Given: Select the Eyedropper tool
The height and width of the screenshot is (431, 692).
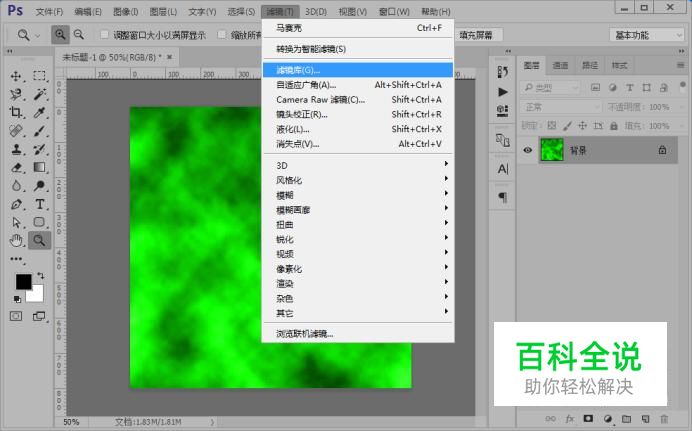Looking at the screenshot, I should tap(39, 112).
